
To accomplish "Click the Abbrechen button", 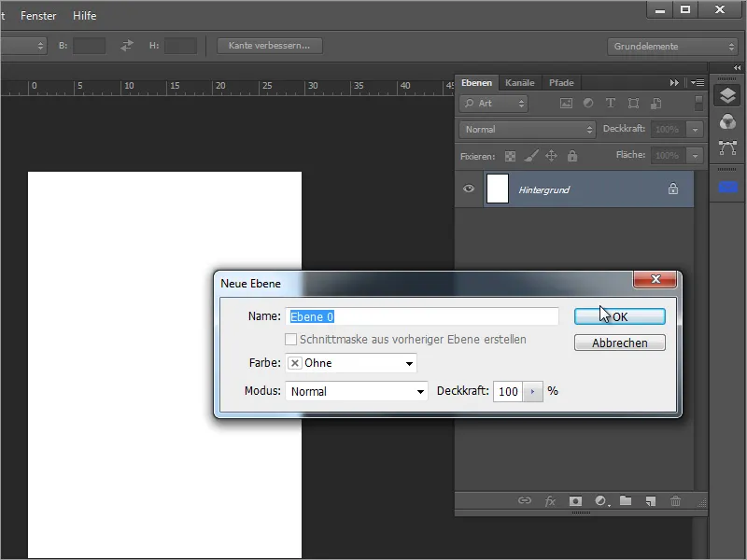I will tap(620, 343).
